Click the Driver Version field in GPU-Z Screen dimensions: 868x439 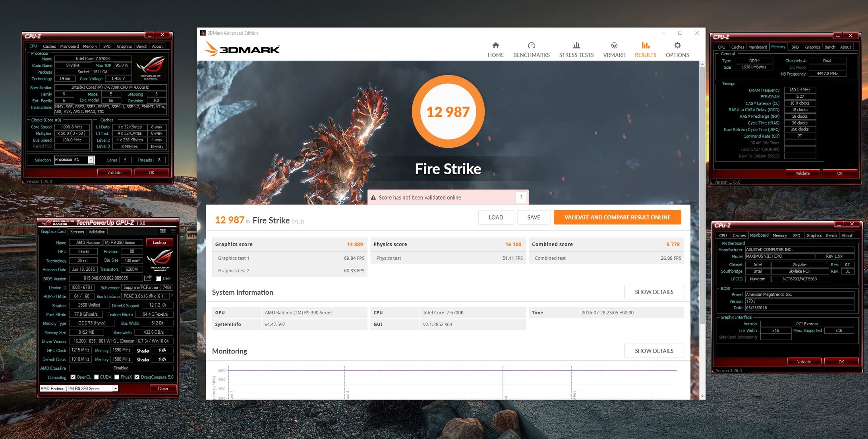coord(121,341)
